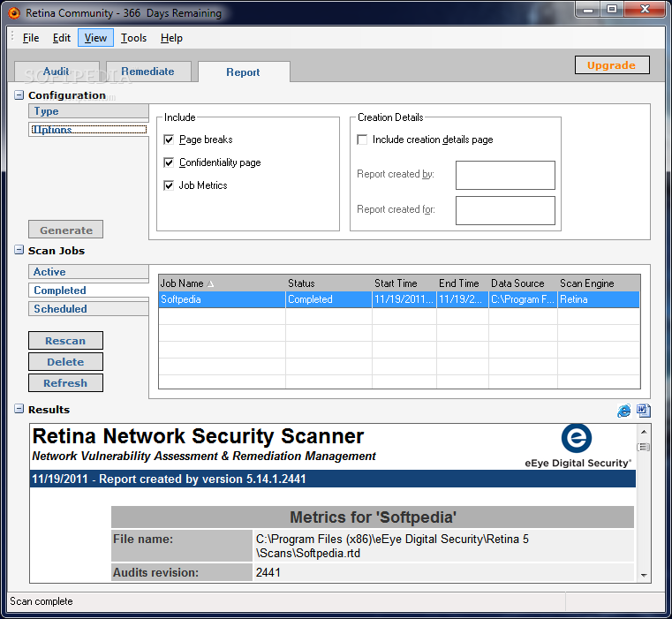
Task: Enable Include creation details page
Action: click(362, 140)
